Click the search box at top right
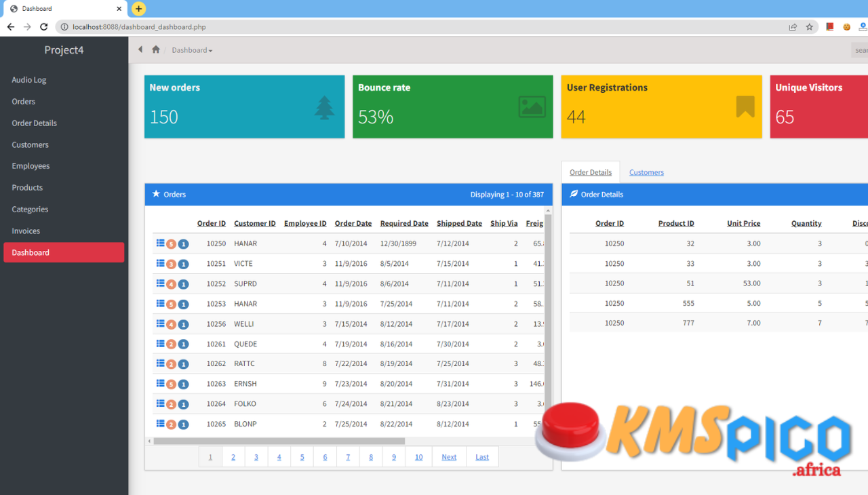 [860, 50]
